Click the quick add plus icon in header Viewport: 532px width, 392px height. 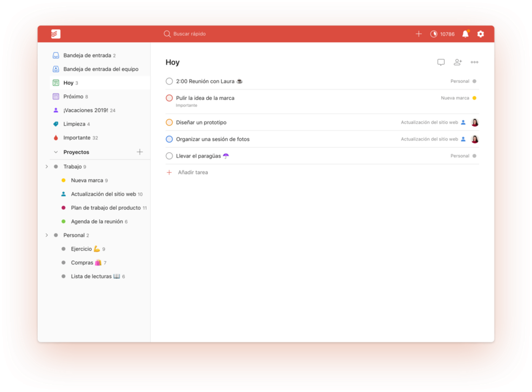(x=419, y=34)
